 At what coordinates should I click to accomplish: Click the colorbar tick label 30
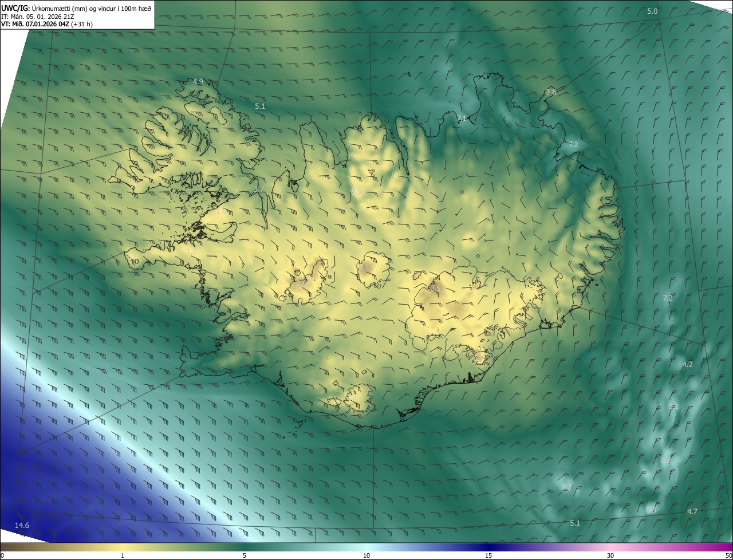click(x=610, y=555)
